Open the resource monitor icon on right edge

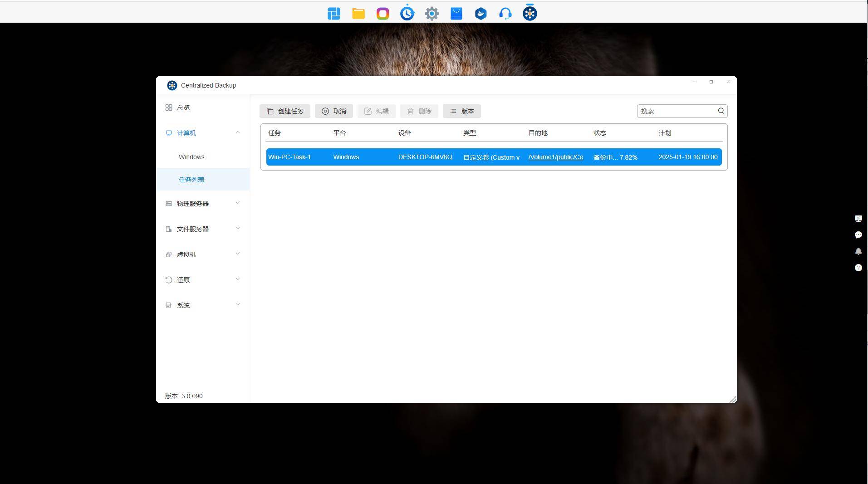858,219
